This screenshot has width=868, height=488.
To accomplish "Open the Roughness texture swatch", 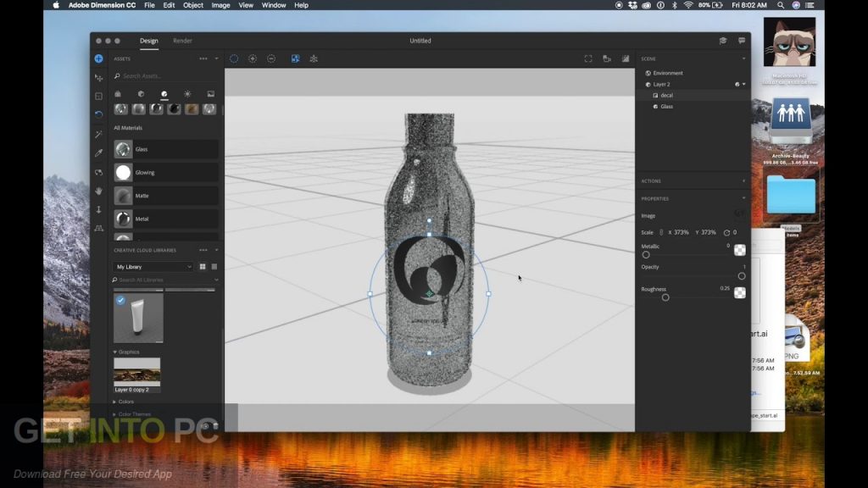I will [x=739, y=292].
